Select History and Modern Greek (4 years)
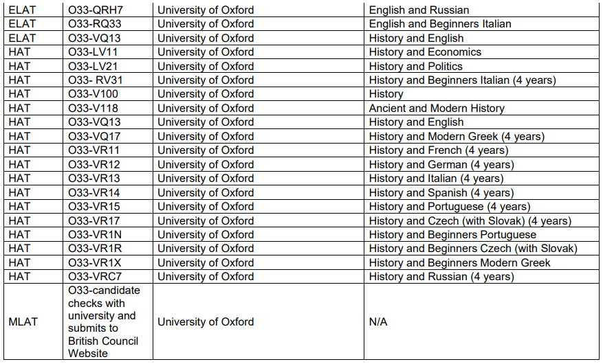The height and width of the screenshot is (364, 603). click(x=457, y=136)
